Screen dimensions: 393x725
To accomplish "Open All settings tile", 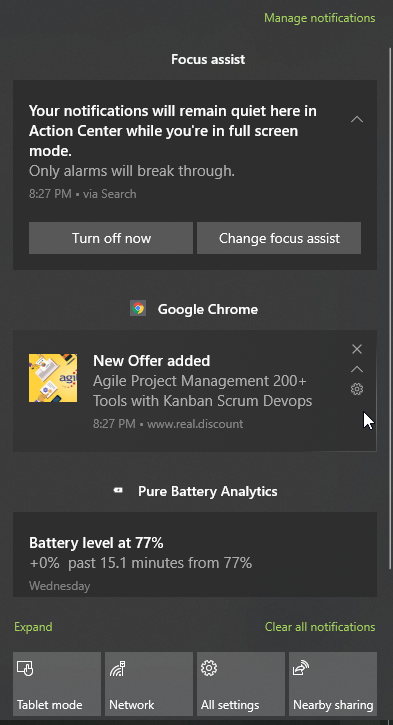I will coord(241,684).
